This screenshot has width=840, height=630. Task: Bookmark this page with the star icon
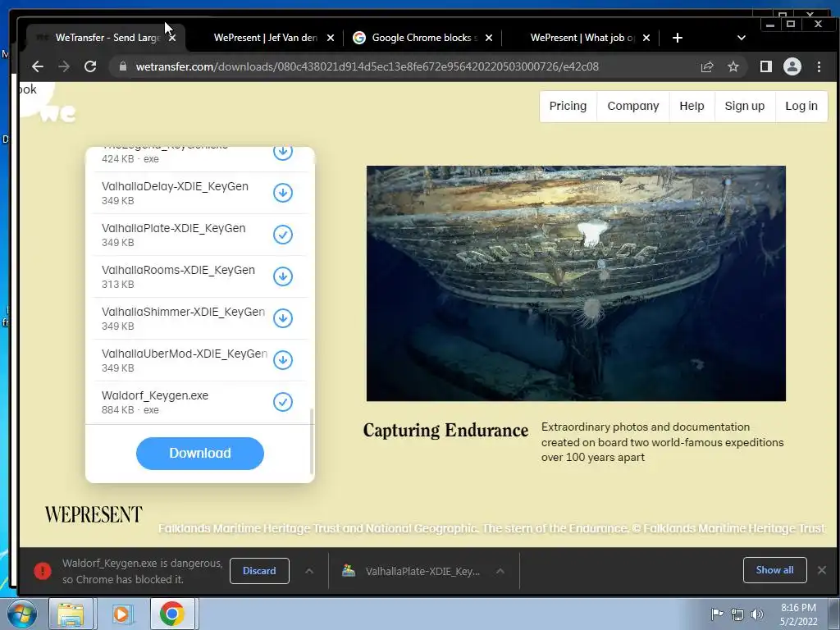[733, 66]
